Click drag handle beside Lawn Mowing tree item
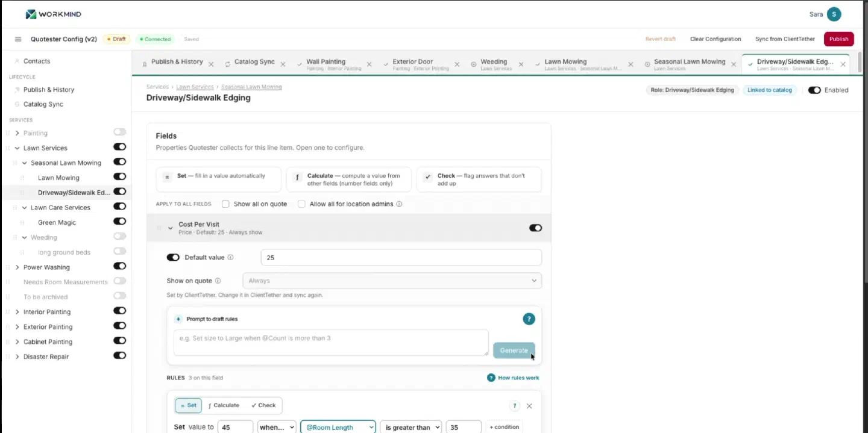The image size is (868, 433). [x=22, y=178]
